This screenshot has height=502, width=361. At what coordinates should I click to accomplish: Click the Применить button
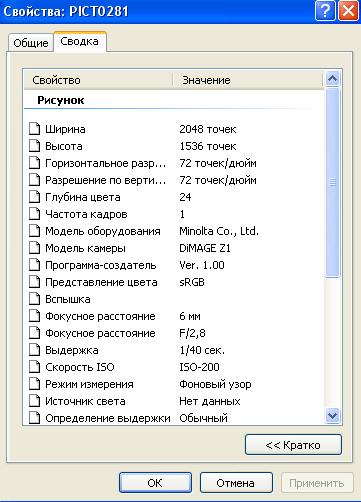pyautogui.click(x=317, y=483)
